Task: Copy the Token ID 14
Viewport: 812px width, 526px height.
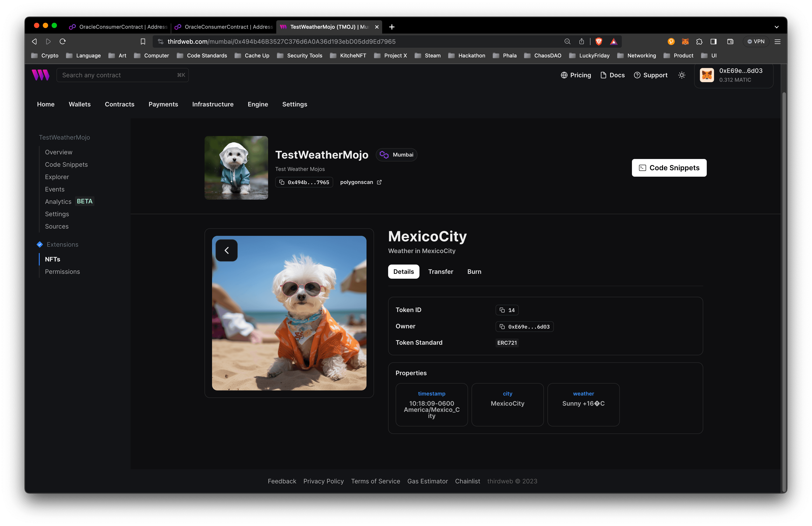Action: pyautogui.click(x=507, y=310)
